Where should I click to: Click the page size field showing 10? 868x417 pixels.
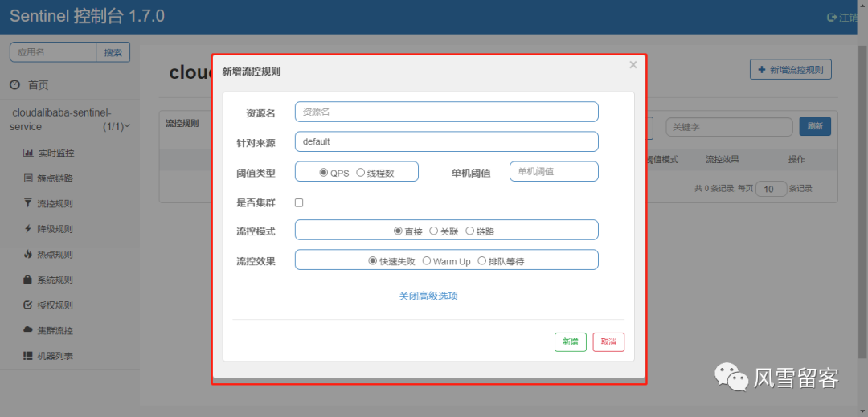coord(771,189)
